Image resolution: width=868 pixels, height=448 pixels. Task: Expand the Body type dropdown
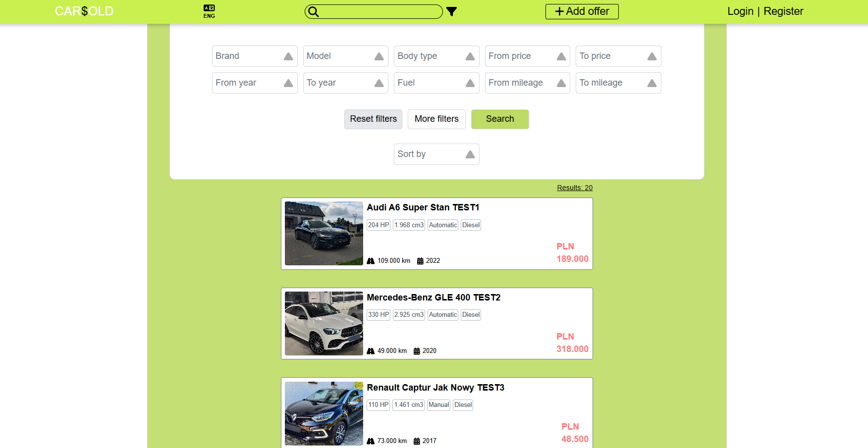click(x=436, y=56)
